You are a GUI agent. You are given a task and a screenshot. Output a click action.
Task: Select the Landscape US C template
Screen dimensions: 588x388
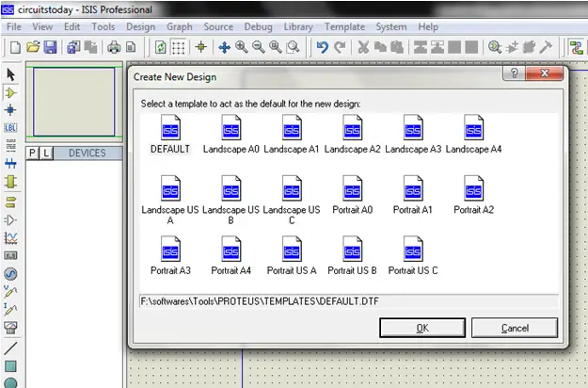pos(292,200)
